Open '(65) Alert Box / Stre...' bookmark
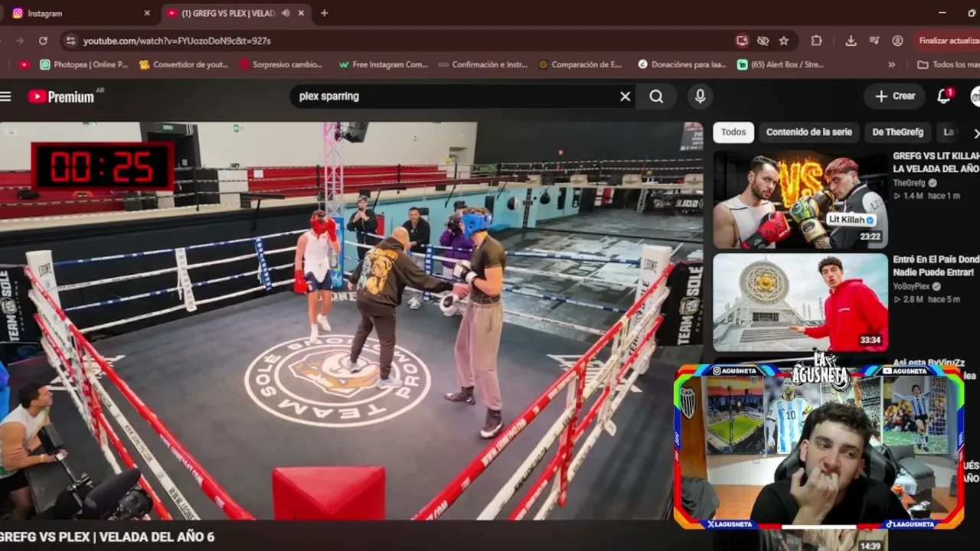The image size is (980, 551). [780, 65]
